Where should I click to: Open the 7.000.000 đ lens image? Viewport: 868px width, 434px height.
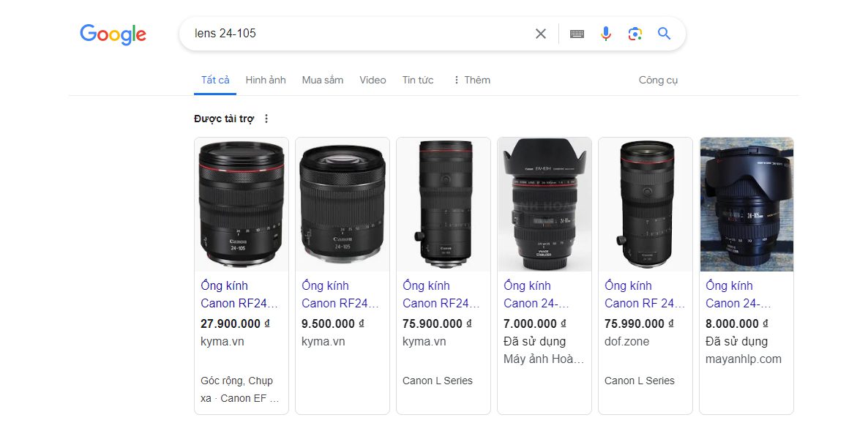[545, 204]
